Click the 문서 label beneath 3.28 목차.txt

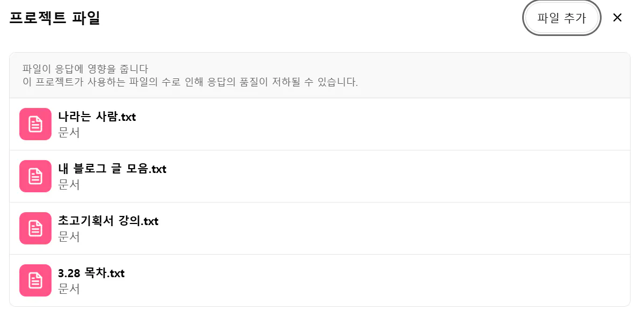[x=69, y=288]
